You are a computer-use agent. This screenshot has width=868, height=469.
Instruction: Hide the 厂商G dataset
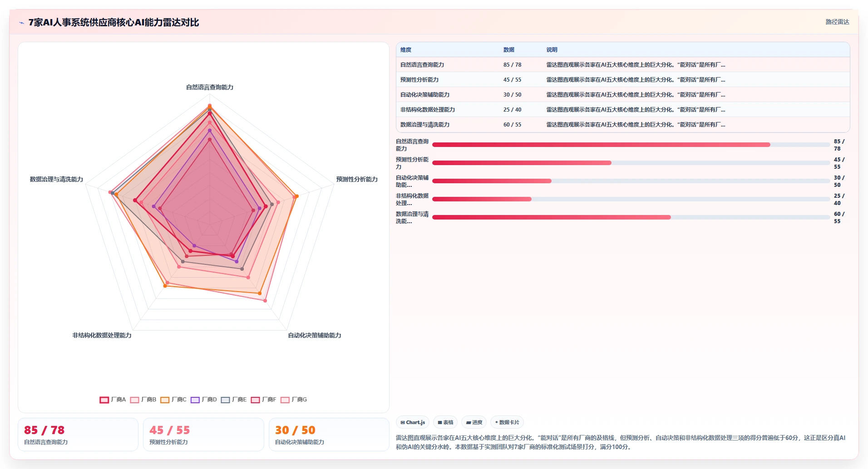click(294, 400)
